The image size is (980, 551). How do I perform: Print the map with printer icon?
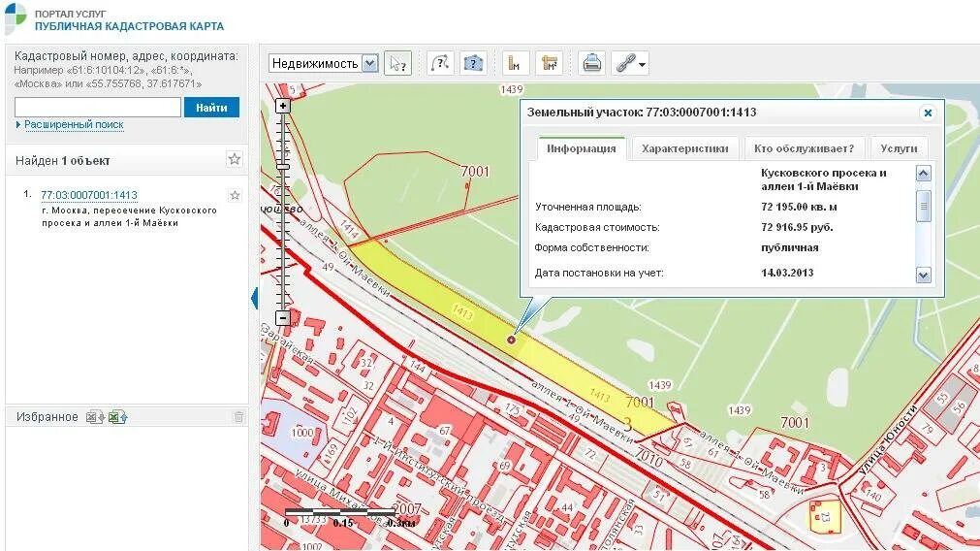point(591,63)
